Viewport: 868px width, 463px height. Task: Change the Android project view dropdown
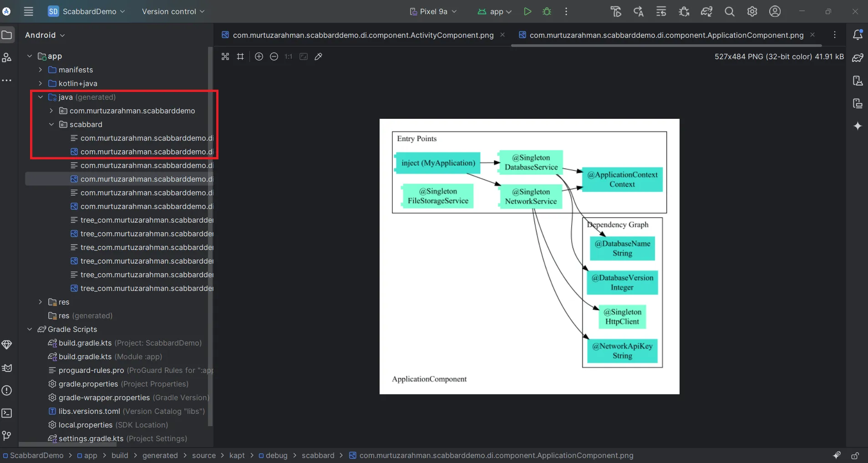[x=45, y=35]
